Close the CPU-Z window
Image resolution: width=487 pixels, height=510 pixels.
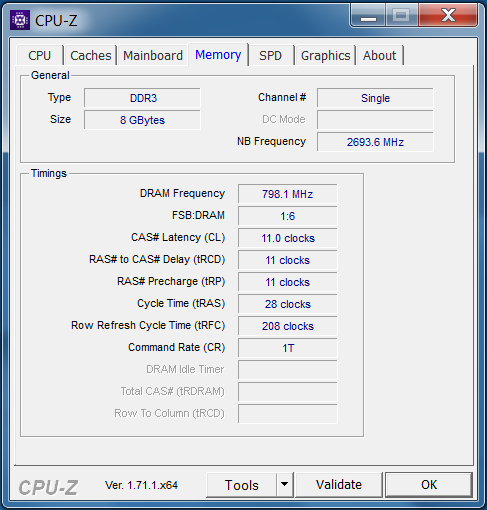click(448, 15)
